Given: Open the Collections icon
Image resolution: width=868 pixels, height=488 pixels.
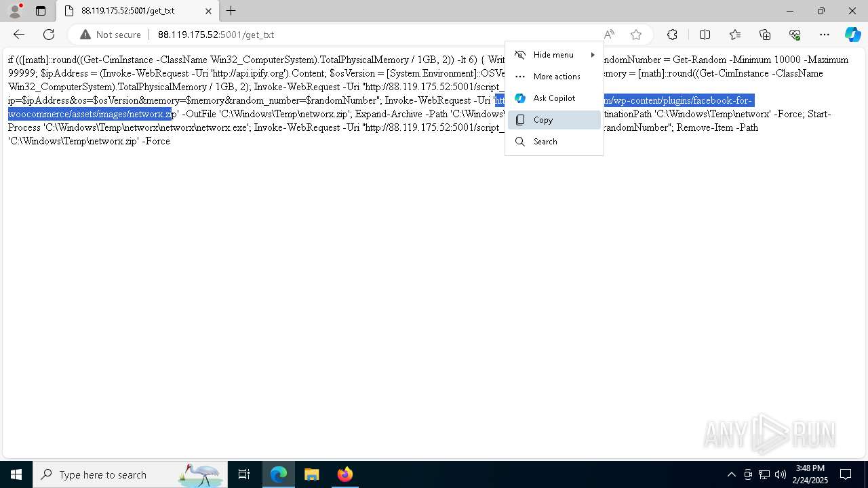Looking at the screenshot, I should 765,35.
